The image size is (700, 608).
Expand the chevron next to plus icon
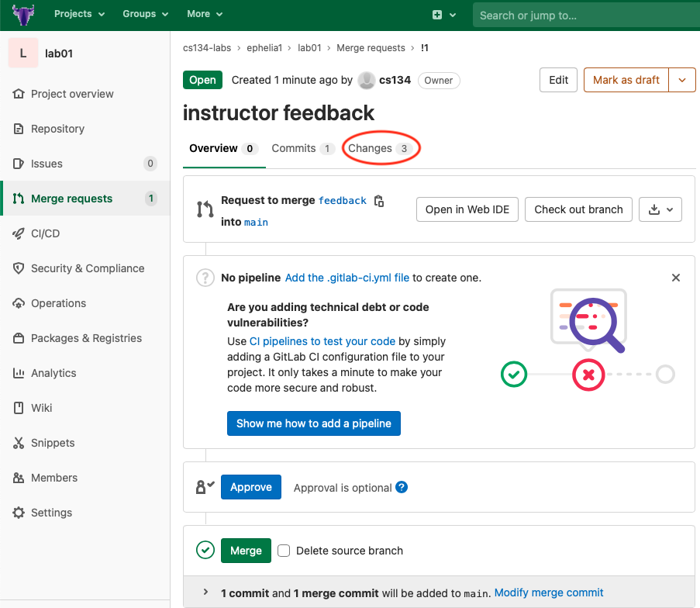click(453, 15)
